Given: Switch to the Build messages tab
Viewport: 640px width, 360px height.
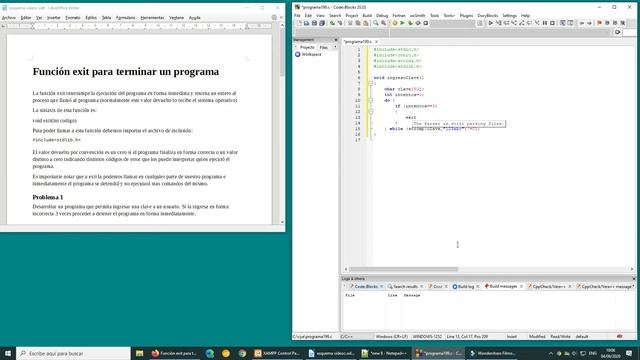Looking at the screenshot, I should point(503,287).
